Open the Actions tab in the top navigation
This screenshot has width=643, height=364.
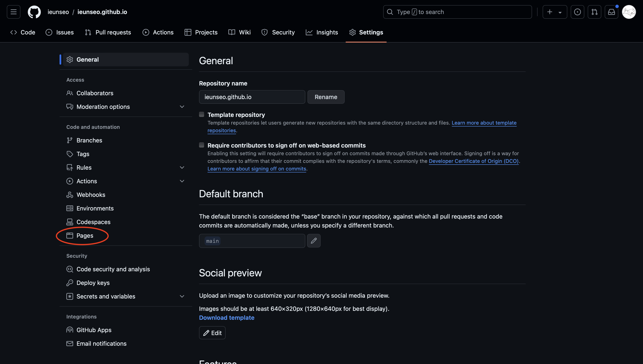pyautogui.click(x=158, y=32)
